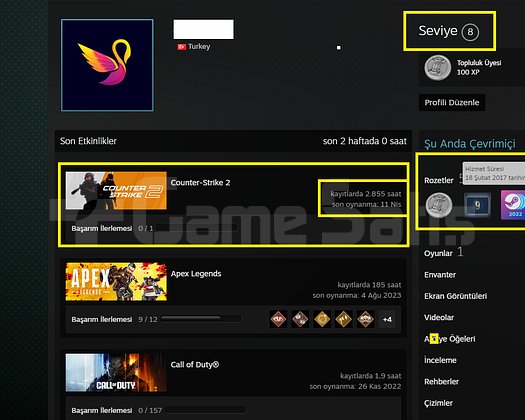Click the blue number 9 years badge
The width and height of the screenshot is (525, 420).
click(x=477, y=205)
